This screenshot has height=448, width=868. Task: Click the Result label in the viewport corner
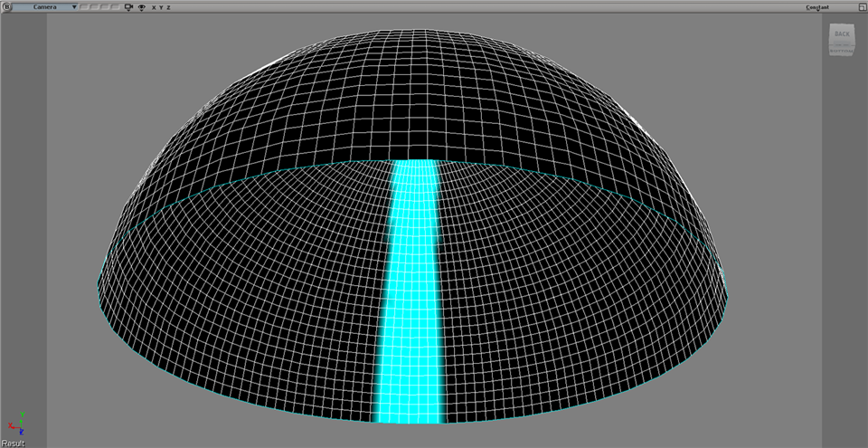click(13, 443)
